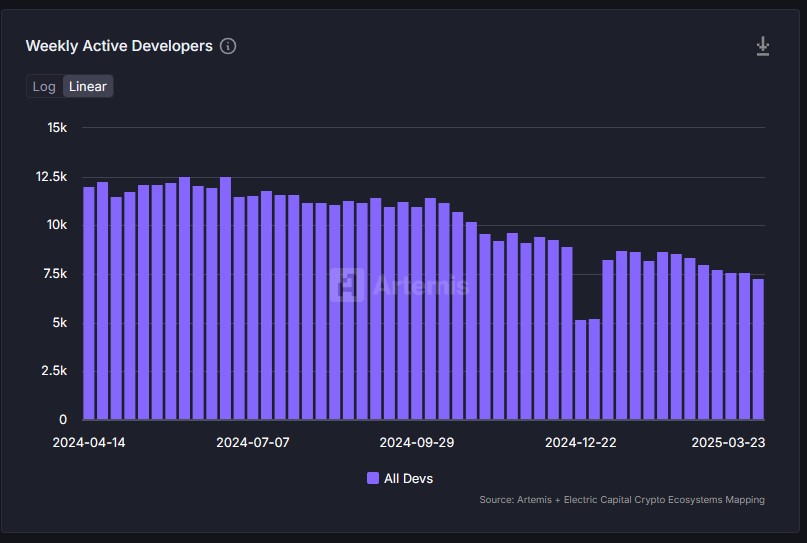Click the purple All Devs legend swatch
This screenshot has width=807, height=543.
373,478
